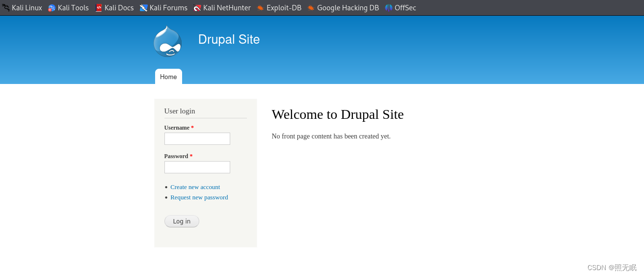
Task: Focus the Password input field
Action: (x=197, y=167)
